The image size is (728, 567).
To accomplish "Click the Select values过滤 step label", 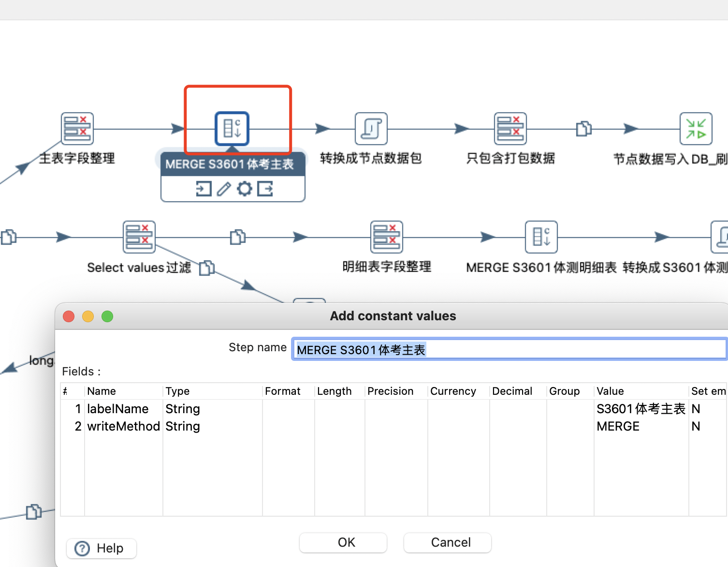I will [x=139, y=268].
